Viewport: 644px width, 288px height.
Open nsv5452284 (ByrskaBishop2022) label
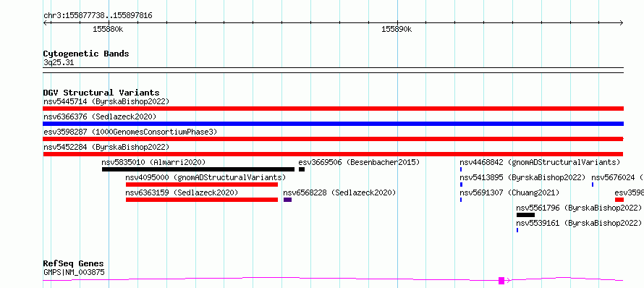click(106, 147)
